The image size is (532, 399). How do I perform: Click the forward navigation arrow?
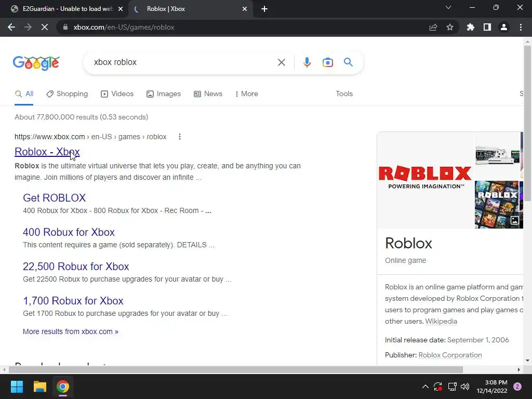coord(28,27)
